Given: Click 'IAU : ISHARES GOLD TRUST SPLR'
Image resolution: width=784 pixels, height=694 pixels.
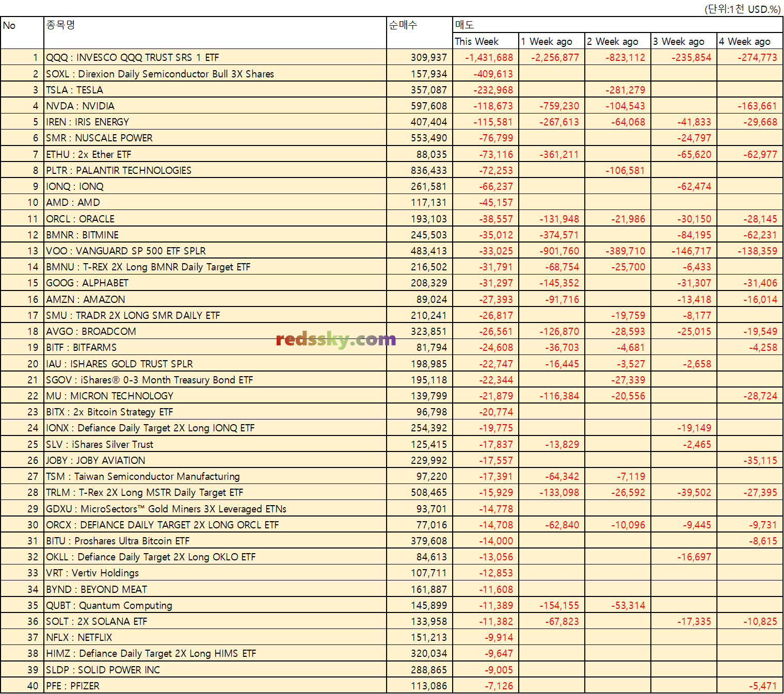Looking at the screenshot, I should click(215, 364).
